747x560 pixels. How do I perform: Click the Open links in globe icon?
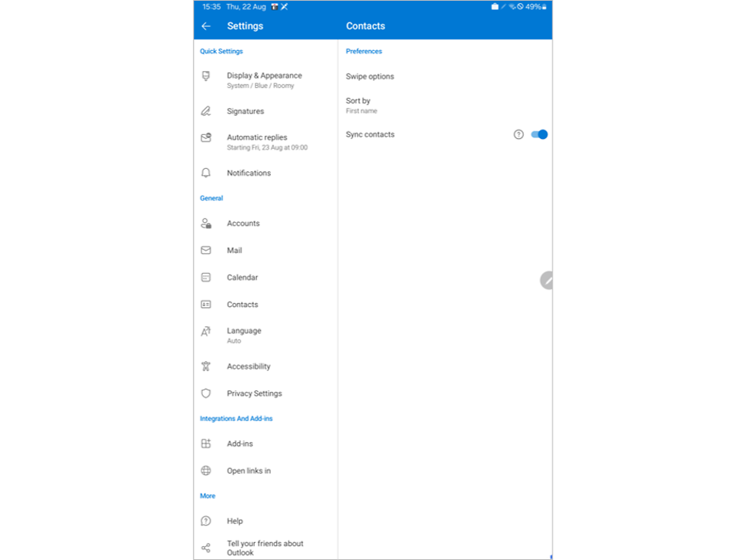205,471
